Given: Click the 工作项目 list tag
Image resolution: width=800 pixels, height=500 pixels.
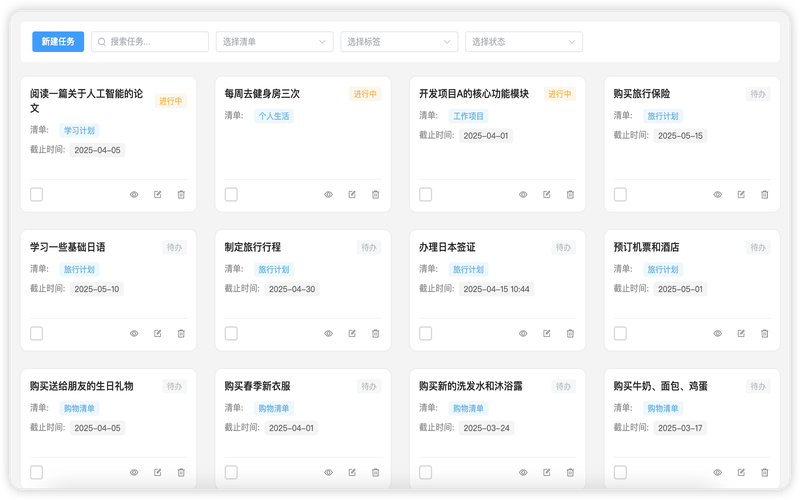Looking at the screenshot, I should point(468,116).
